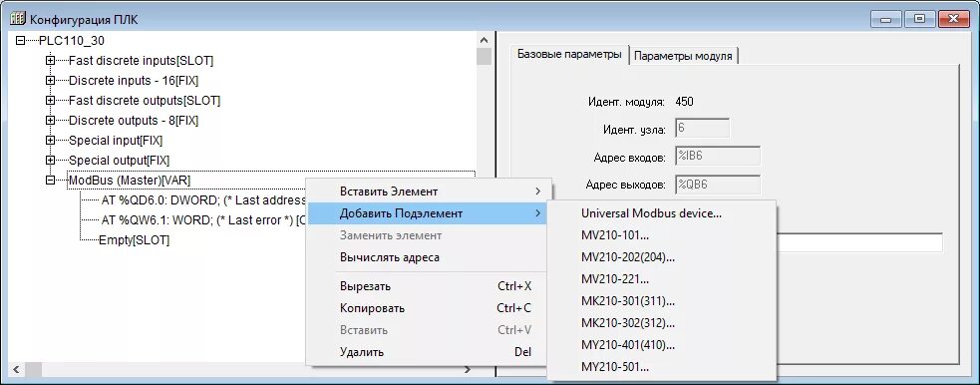Choose Копировать from the context menu
The image size is (980, 385).
coord(428,309)
